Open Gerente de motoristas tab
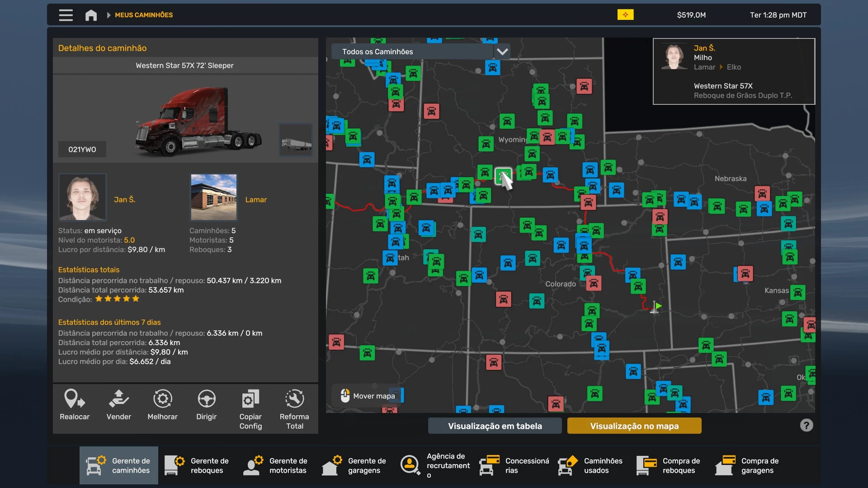 pos(276,465)
